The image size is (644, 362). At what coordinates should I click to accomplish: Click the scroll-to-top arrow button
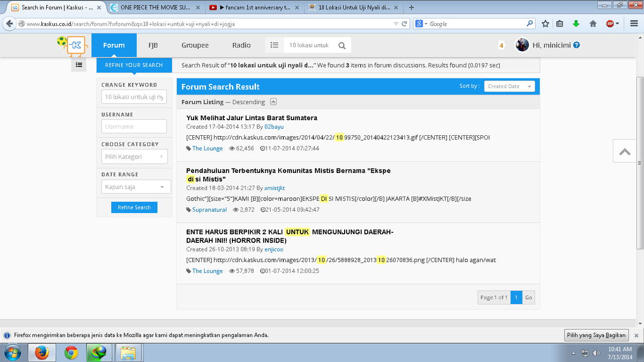point(625,151)
